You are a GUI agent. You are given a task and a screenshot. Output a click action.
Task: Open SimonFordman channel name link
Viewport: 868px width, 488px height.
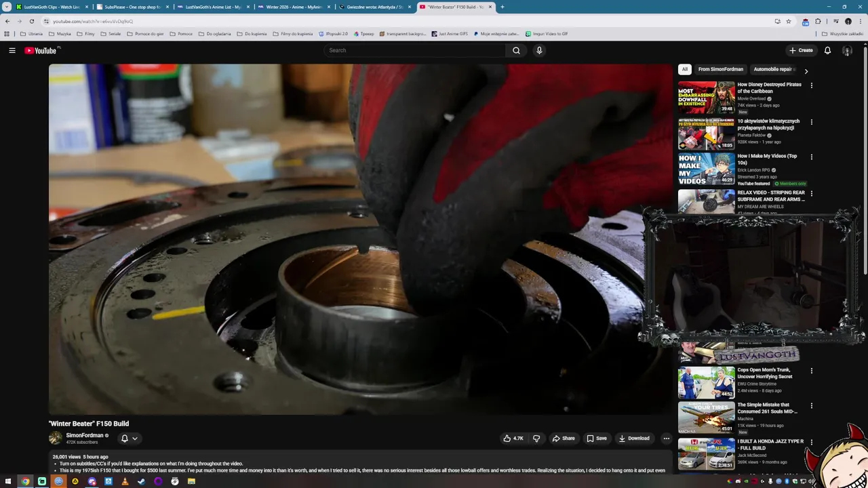point(85,435)
